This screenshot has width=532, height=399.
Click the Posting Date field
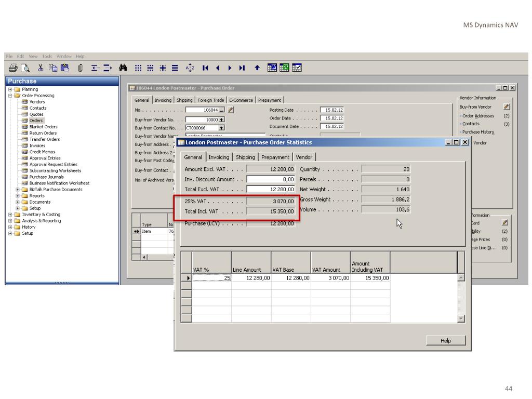tap(332, 110)
